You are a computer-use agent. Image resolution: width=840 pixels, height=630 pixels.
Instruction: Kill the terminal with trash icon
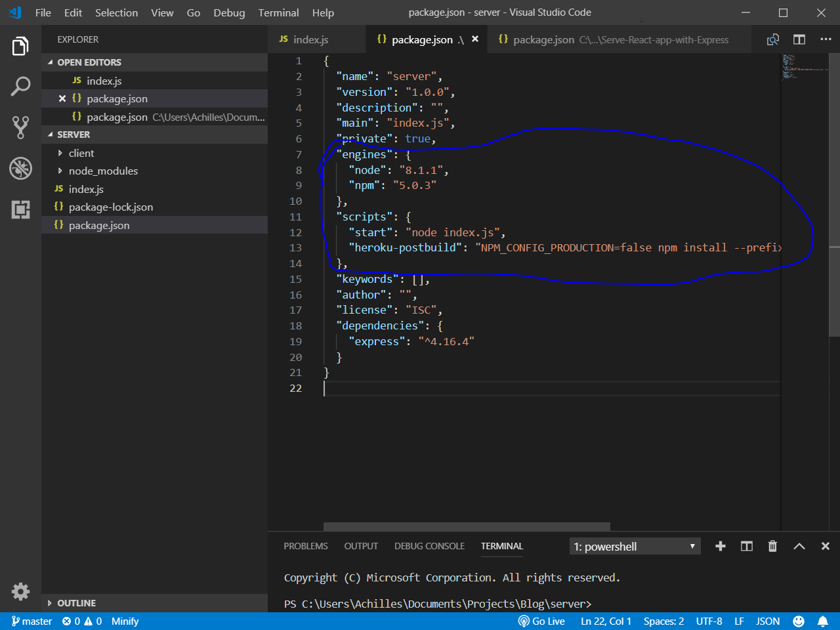point(772,546)
